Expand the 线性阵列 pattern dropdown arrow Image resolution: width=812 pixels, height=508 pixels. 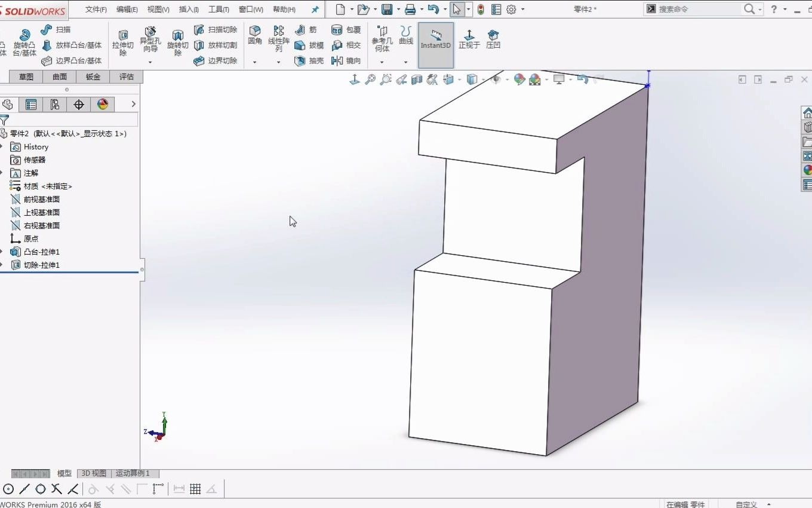point(278,62)
